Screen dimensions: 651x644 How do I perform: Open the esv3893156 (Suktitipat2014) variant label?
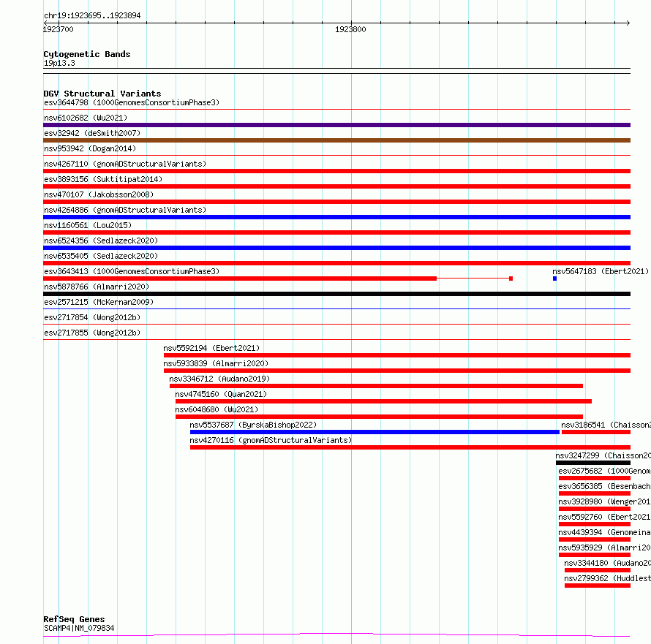point(103,179)
